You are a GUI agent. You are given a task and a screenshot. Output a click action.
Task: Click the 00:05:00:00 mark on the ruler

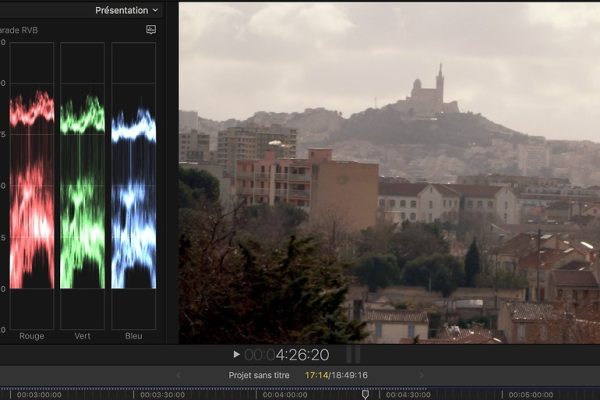[x=530, y=395]
